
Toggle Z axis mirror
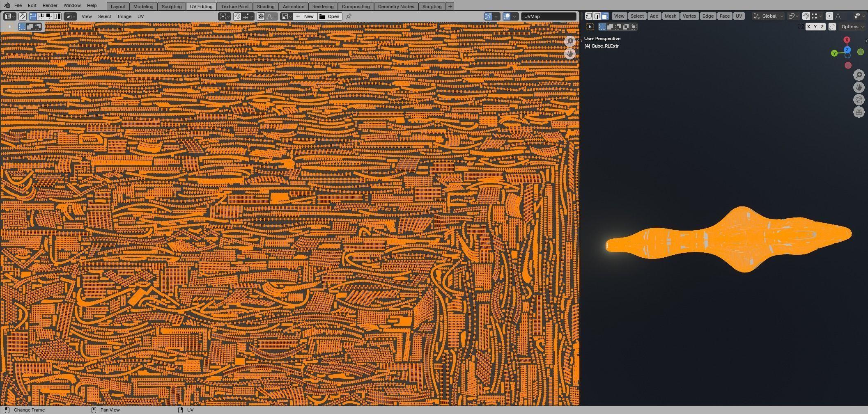[822, 27]
